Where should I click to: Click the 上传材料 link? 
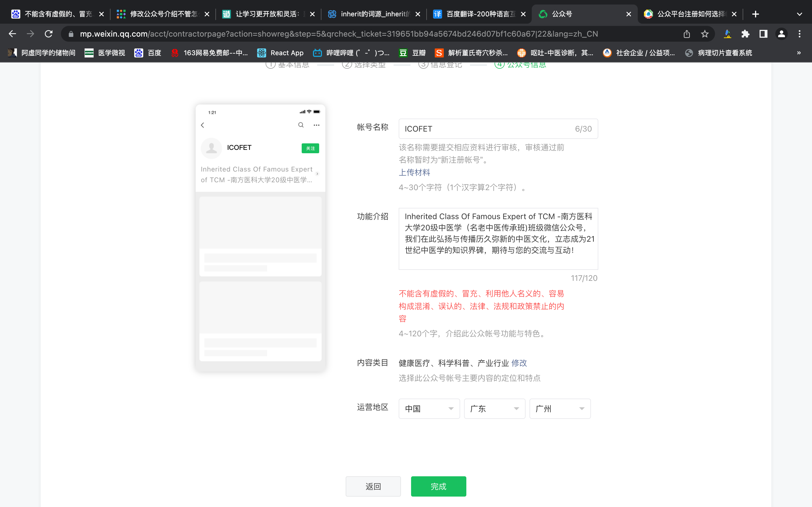(414, 172)
